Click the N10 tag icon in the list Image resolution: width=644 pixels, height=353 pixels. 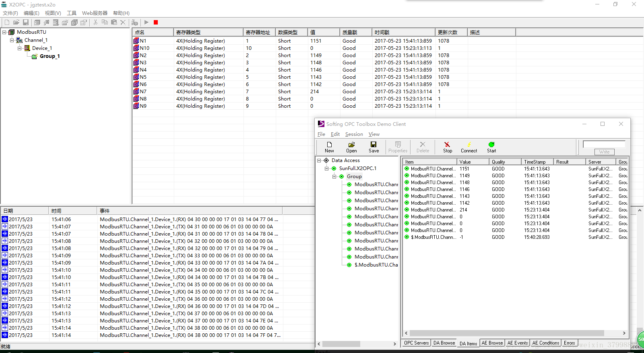pos(136,48)
